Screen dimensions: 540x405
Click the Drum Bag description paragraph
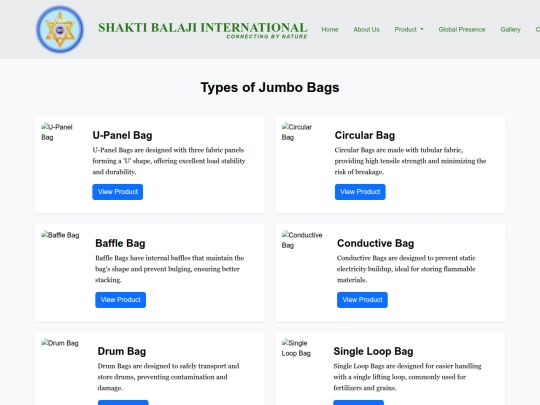(x=168, y=377)
